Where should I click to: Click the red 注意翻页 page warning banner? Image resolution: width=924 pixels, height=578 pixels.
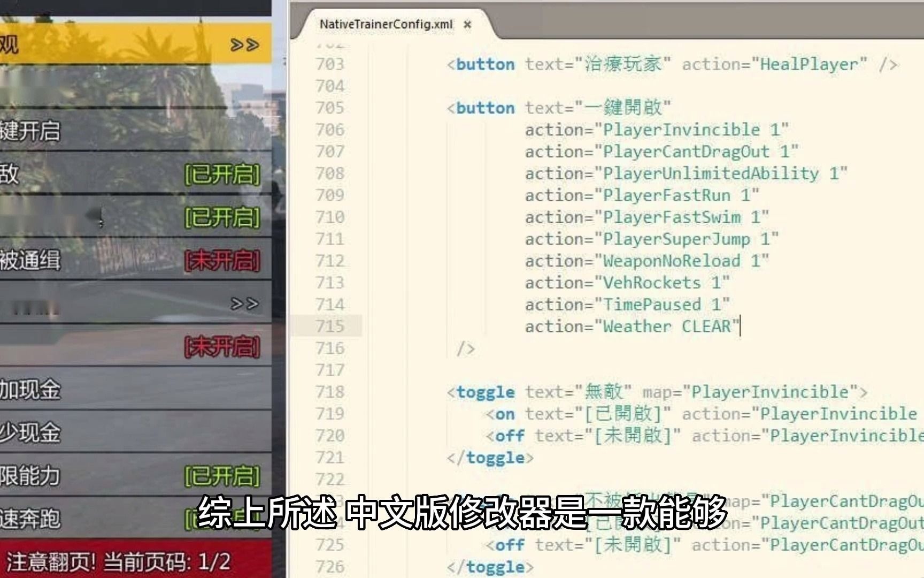[x=118, y=559]
